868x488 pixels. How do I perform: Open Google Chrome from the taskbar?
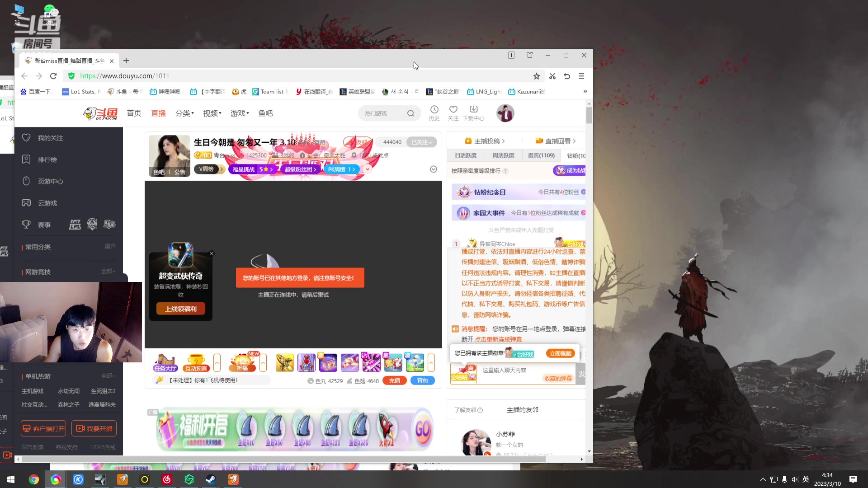34,479
